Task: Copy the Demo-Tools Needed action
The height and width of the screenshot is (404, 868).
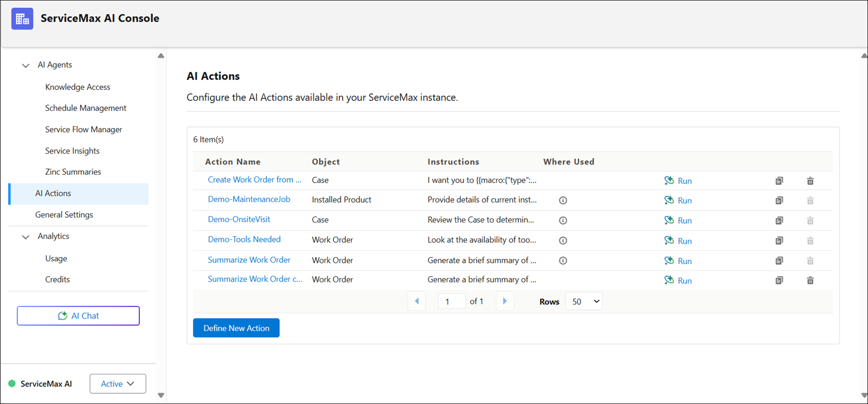Action: click(x=779, y=241)
